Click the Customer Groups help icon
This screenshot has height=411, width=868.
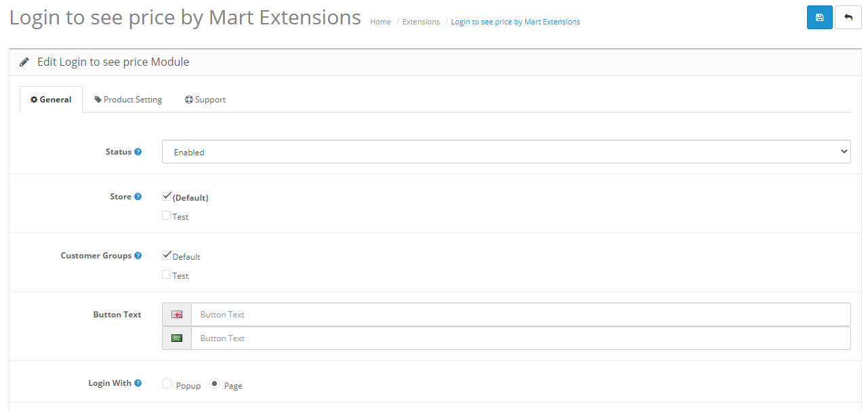[x=138, y=256]
